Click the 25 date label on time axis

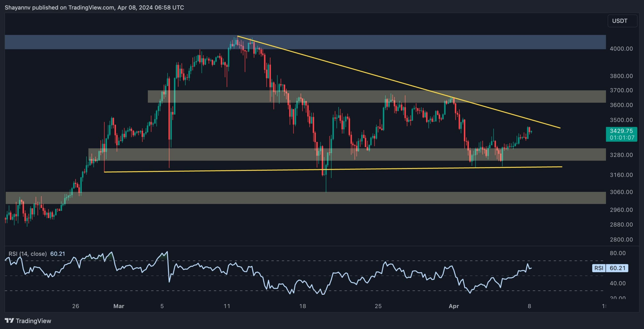pos(378,306)
